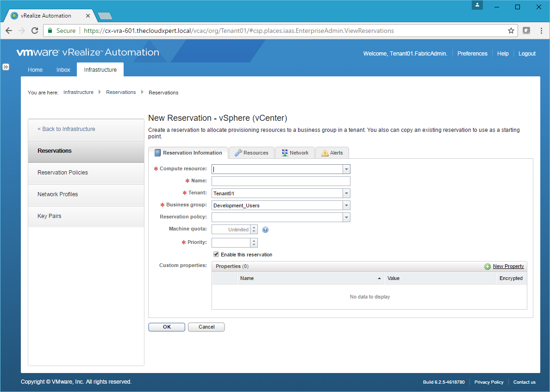This screenshot has height=392, width=550.
Task: Click the Name input field
Action: (x=281, y=181)
